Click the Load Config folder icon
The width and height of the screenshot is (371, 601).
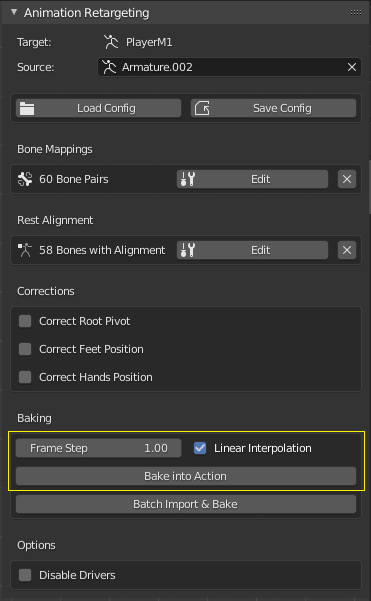(x=27, y=108)
